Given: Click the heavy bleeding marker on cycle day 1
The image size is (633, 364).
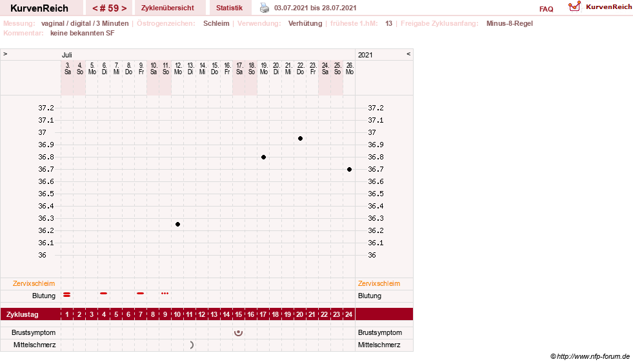Looking at the screenshot, I should tap(67, 295).
